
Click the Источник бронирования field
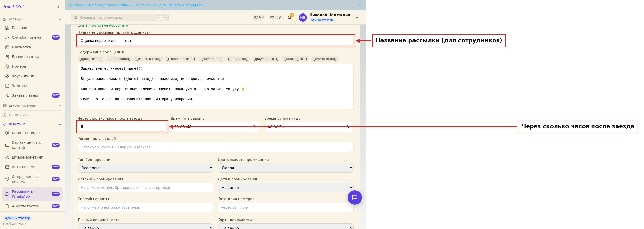[145, 188]
